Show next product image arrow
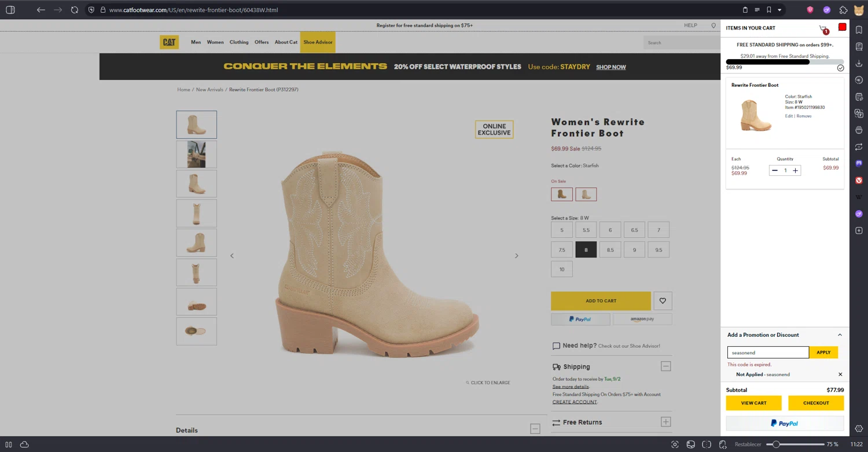Viewport: 868px width, 452px height. point(517,256)
